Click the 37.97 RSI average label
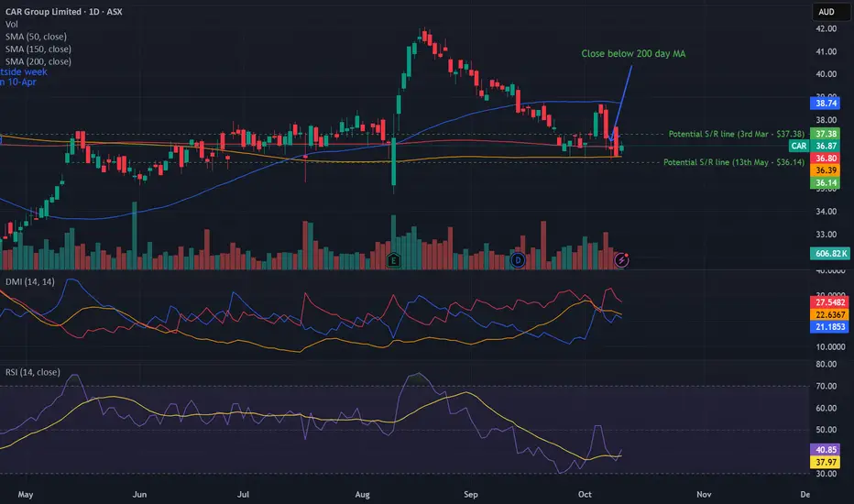Screen dimensions: 854x504 tap(826, 462)
